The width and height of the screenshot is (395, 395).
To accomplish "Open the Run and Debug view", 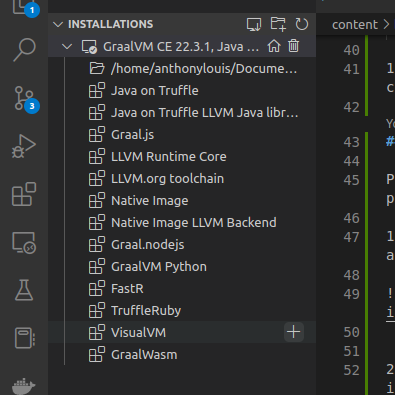I will 24,146.
